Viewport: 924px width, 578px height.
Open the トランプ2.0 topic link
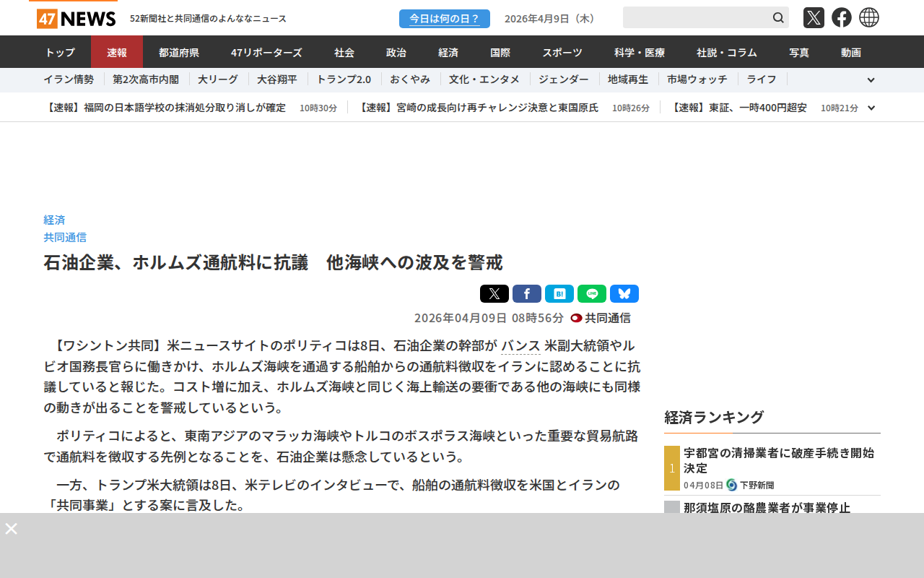[344, 79]
